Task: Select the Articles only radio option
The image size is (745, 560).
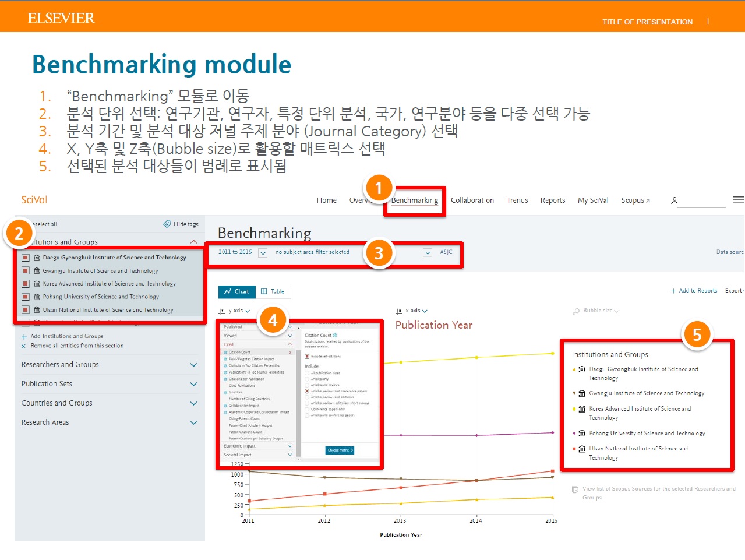Action: (x=307, y=379)
